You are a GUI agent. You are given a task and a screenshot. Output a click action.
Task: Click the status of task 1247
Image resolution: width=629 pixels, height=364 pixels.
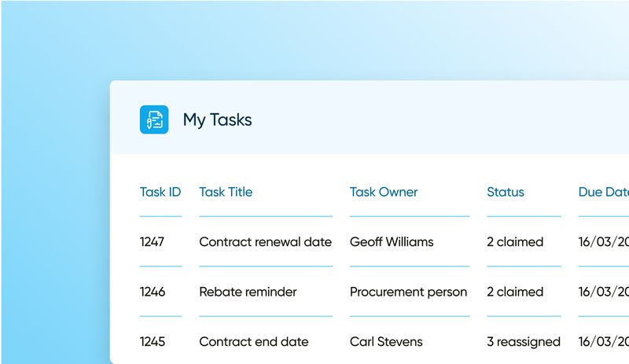tap(515, 241)
